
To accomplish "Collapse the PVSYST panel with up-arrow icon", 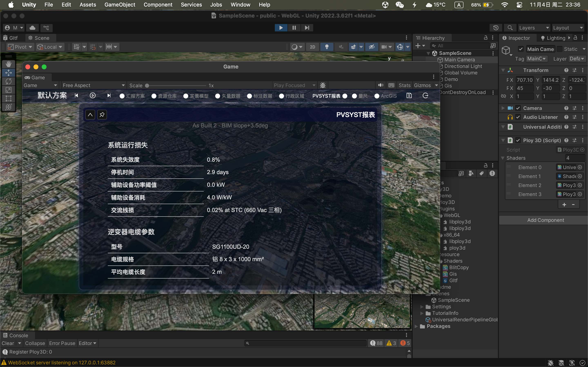I will (90, 115).
